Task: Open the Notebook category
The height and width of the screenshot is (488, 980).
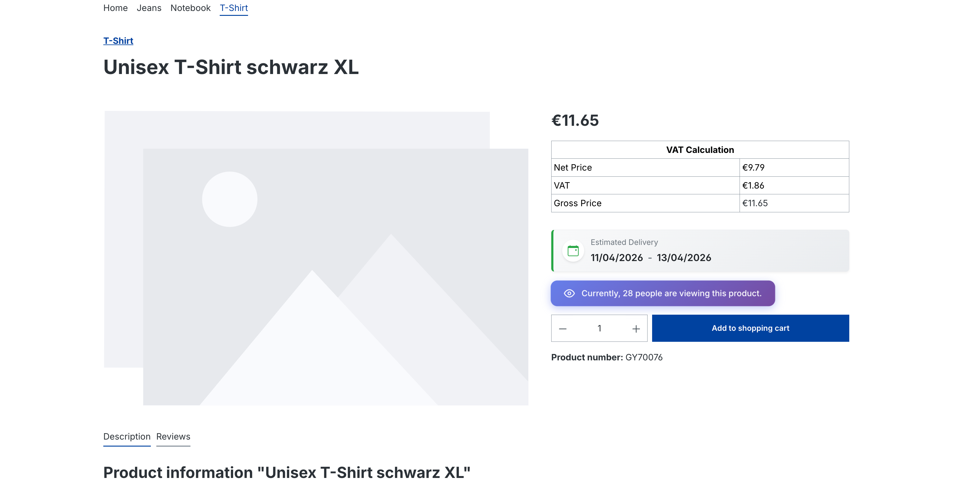Action: click(190, 8)
